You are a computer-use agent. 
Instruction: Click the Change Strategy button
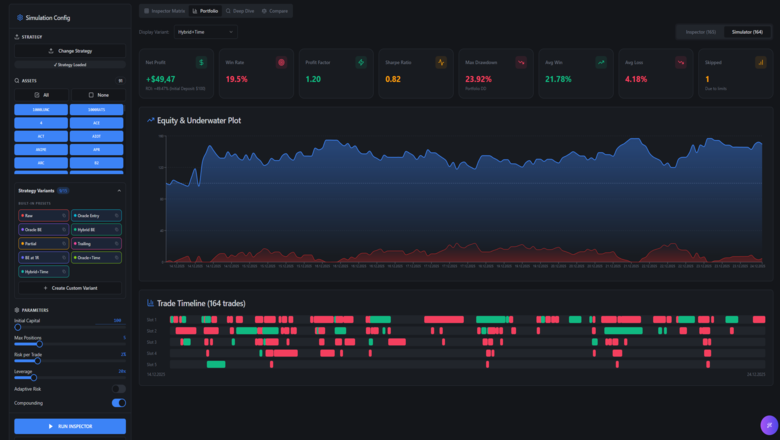point(70,50)
